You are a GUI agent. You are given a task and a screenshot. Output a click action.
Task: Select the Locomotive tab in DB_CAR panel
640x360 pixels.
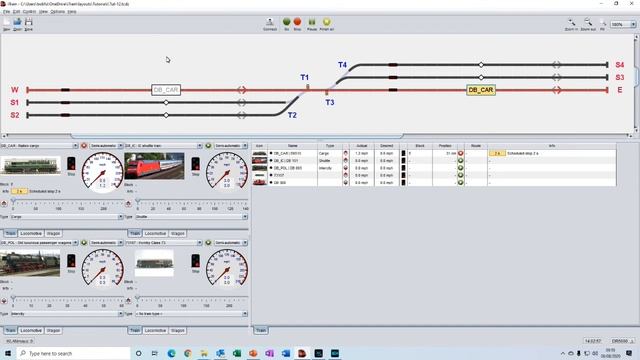pyautogui.click(x=31, y=233)
